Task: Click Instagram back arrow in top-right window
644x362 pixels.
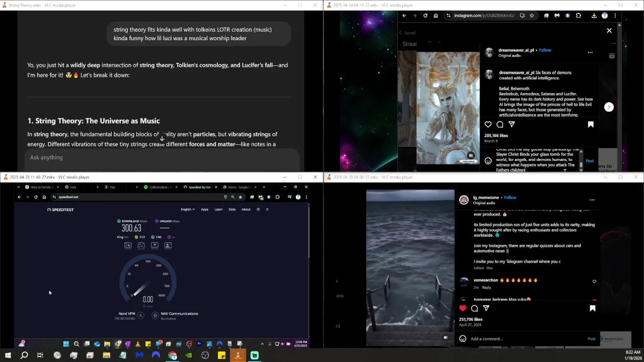Action: click(x=404, y=16)
